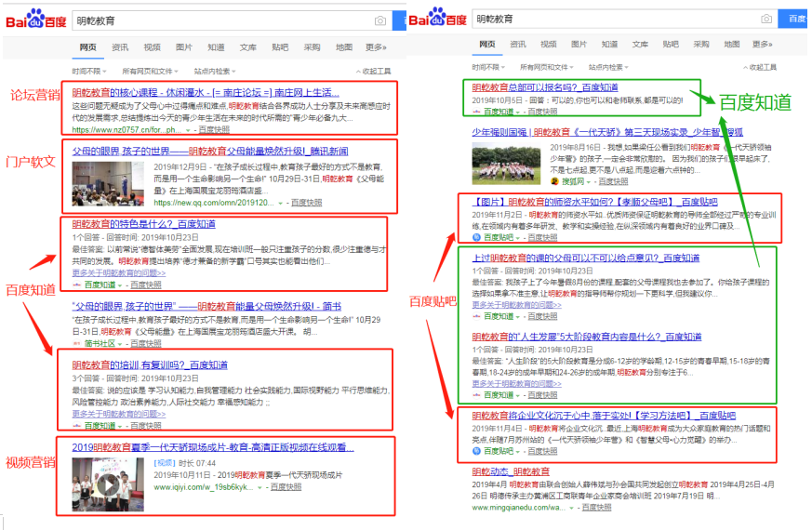Select 地图 tab in the left page
812x530 pixels.
click(344, 47)
